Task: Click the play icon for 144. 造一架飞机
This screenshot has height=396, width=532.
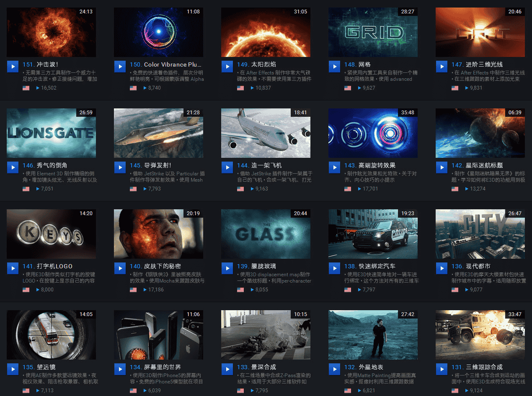Action: 227,167
